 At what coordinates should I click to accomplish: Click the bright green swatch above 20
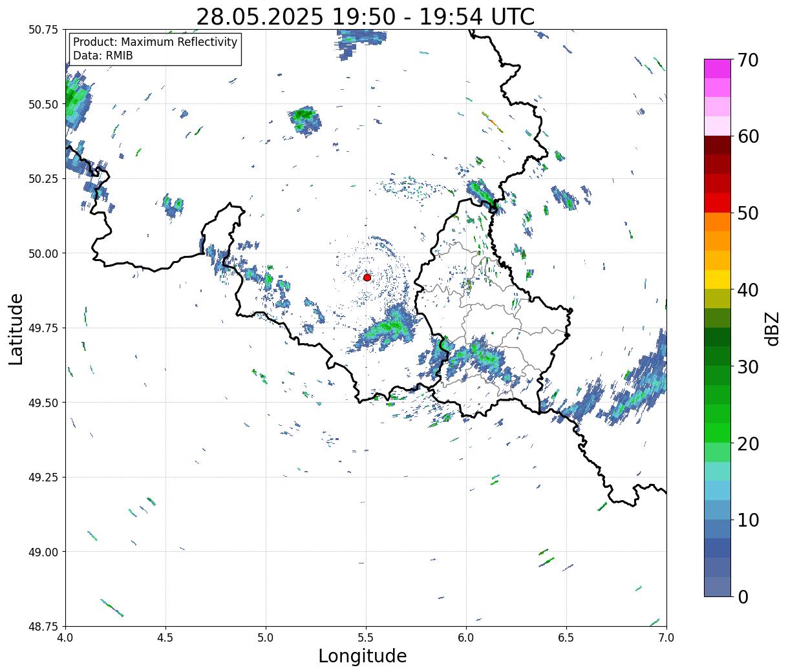tap(718, 433)
